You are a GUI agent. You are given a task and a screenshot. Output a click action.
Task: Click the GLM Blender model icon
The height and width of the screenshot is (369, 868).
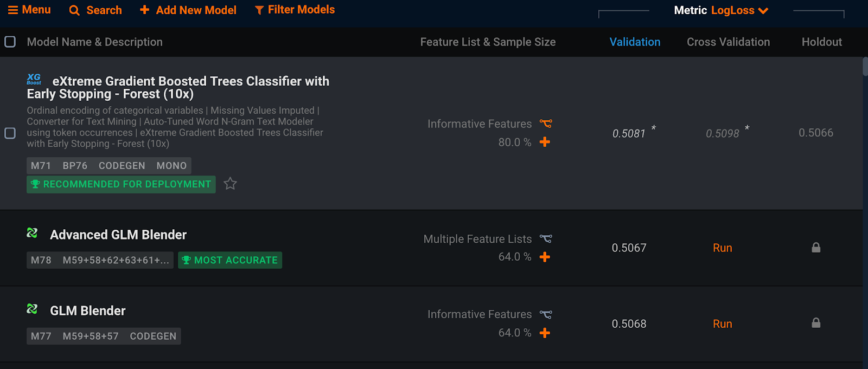32,309
